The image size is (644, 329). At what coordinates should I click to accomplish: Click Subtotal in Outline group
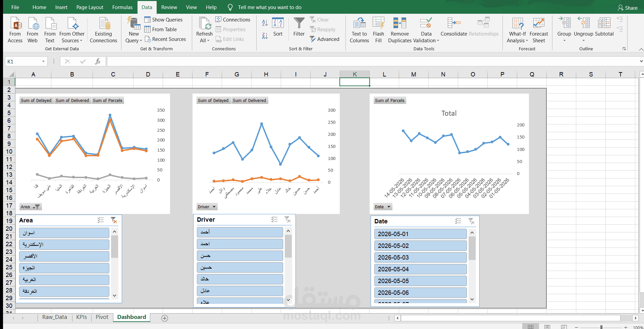(604, 27)
